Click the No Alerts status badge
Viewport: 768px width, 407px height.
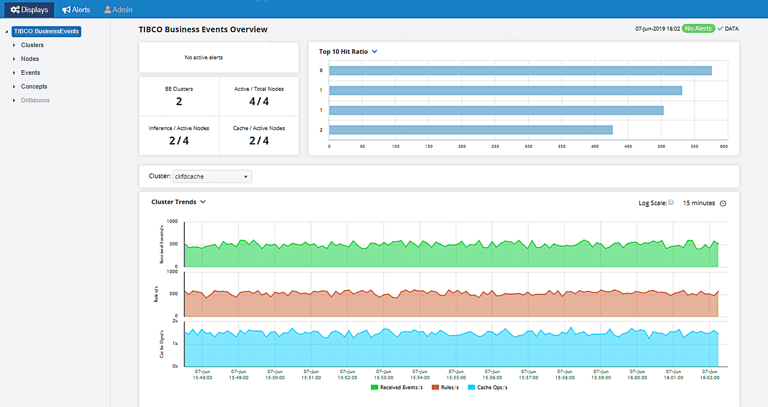698,29
